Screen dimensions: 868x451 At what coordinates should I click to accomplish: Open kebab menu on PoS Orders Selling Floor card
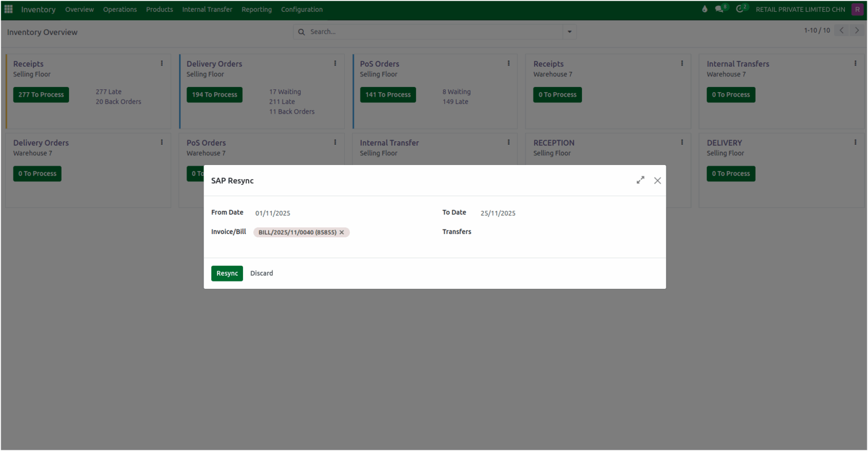509,63
